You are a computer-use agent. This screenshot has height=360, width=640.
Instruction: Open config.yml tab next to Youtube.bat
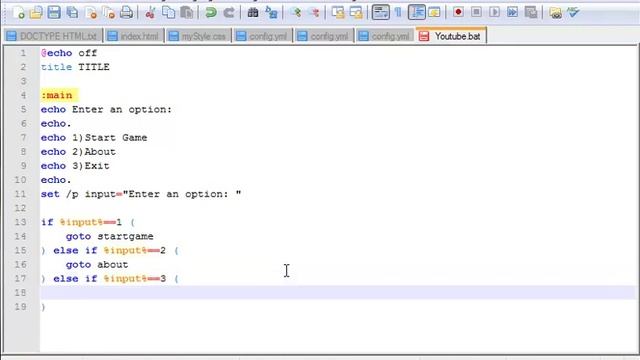(x=385, y=36)
